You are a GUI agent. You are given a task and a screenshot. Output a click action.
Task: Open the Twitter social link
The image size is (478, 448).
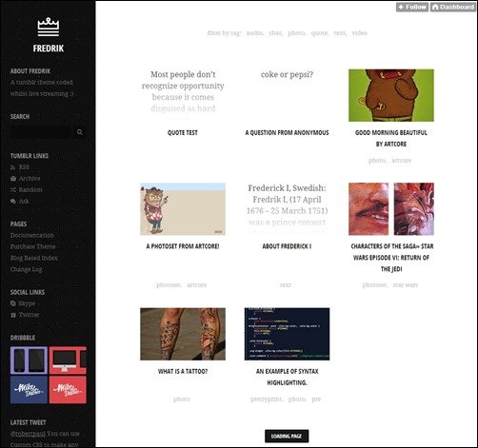[x=30, y=315]
